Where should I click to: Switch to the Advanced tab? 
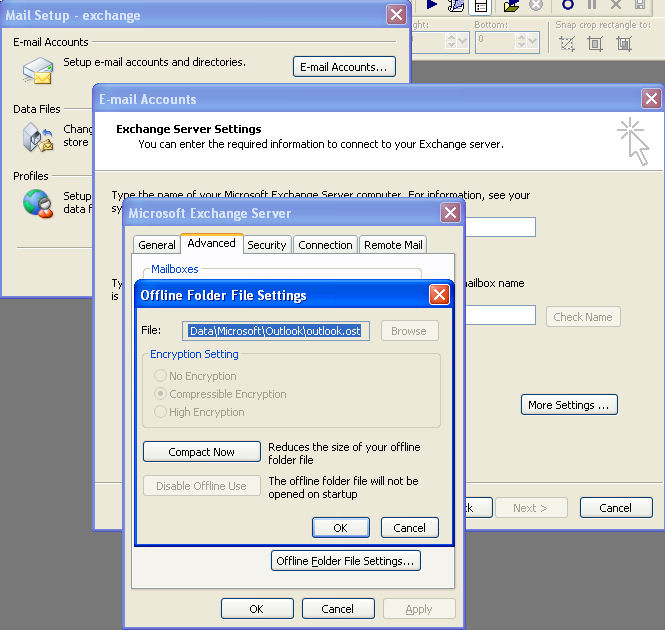pos(212,243)
